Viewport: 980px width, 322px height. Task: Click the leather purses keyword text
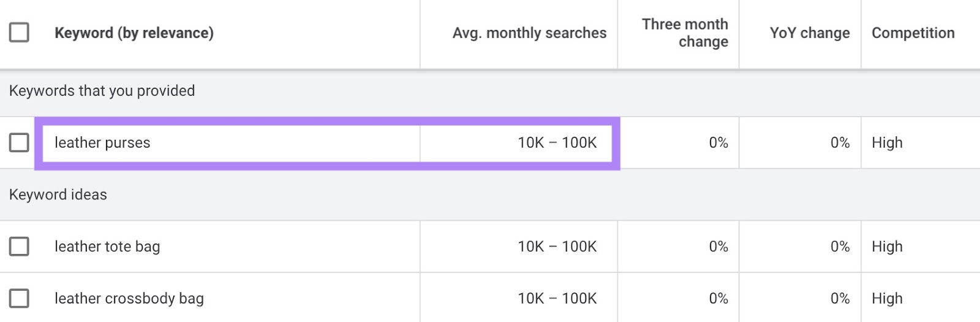coord(102,143)
